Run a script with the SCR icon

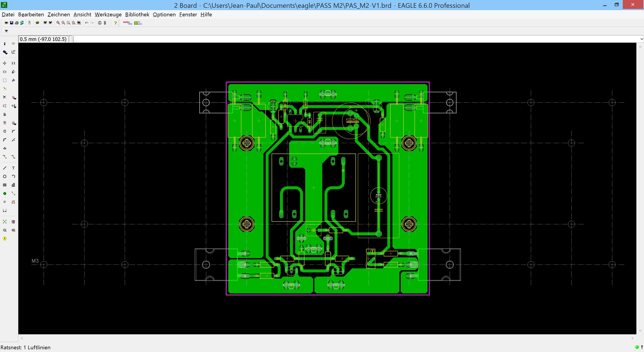click(x=45, y=23)
